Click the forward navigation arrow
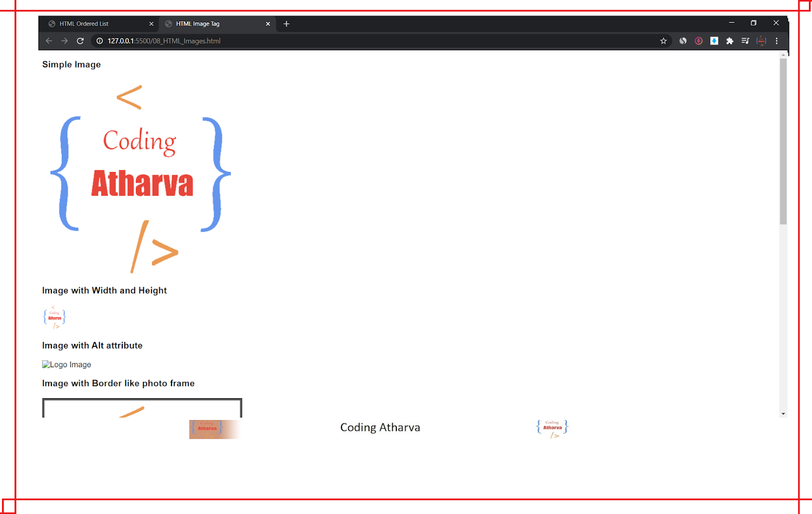The height and width of the screenshot is (514, 812). [64, 41]
